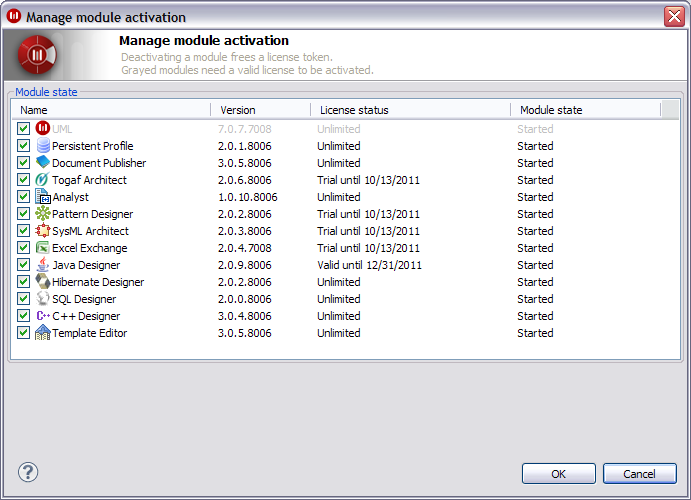The image size is (691, 500).
Task: Sort by the License status column header
Action: click(410, 110)
